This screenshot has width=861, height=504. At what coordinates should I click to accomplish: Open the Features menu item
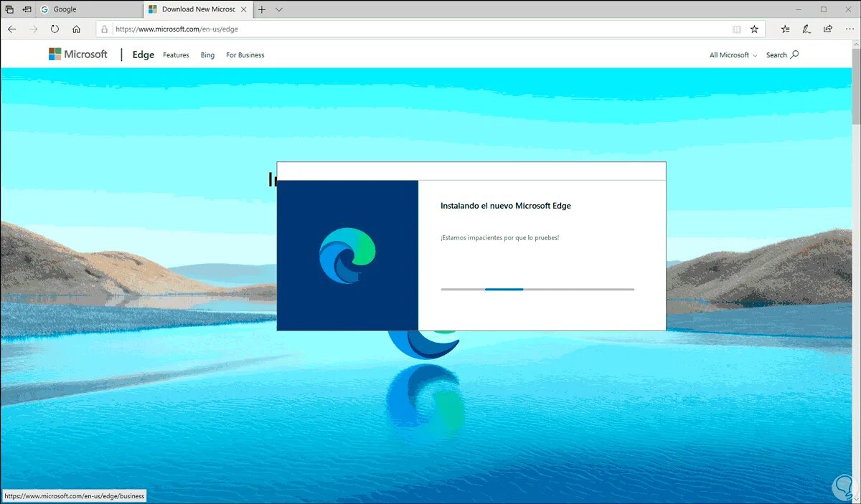pos(176,55)
